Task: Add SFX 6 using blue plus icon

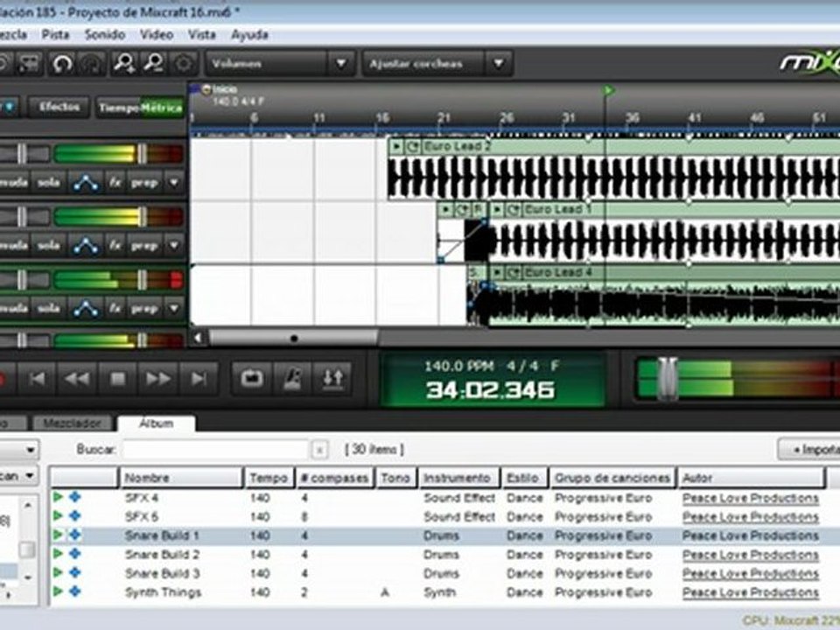Action: (x=75, y=516)
